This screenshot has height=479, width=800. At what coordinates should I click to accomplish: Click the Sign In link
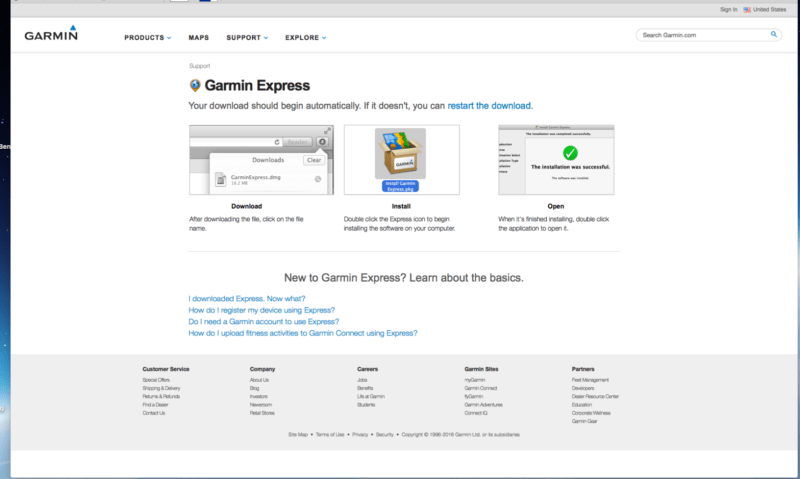point(728,10)
